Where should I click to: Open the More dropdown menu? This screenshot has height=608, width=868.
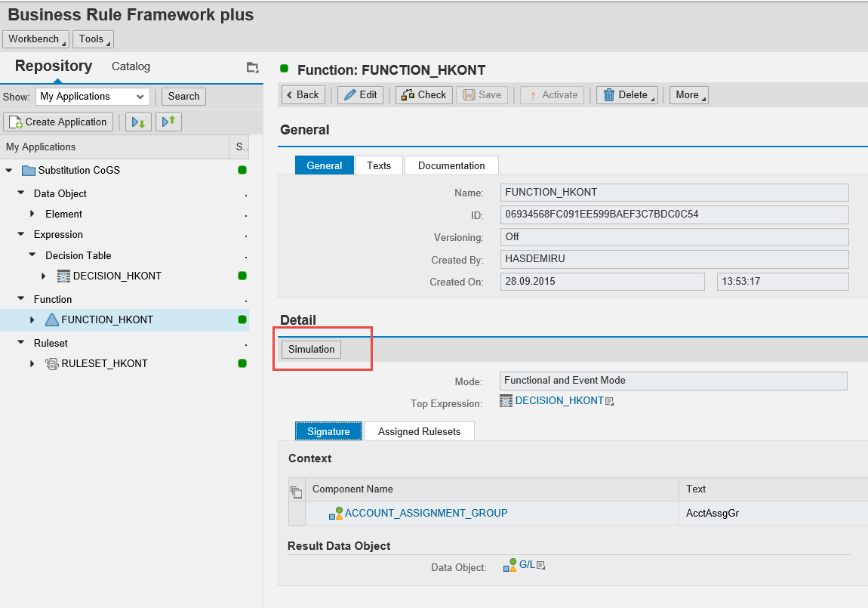688,95
